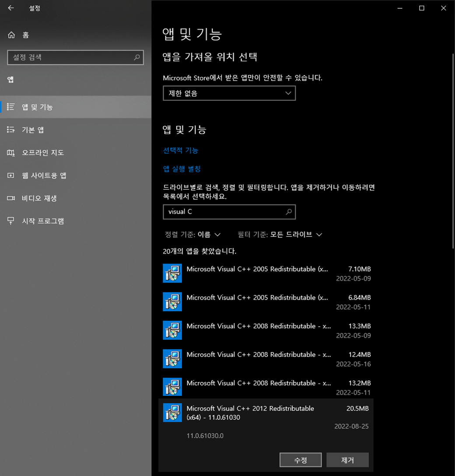Click installer icon of 12.4MB 2008 Redistributable
Viewport: 455px width, 476px height.
point(172,359)
